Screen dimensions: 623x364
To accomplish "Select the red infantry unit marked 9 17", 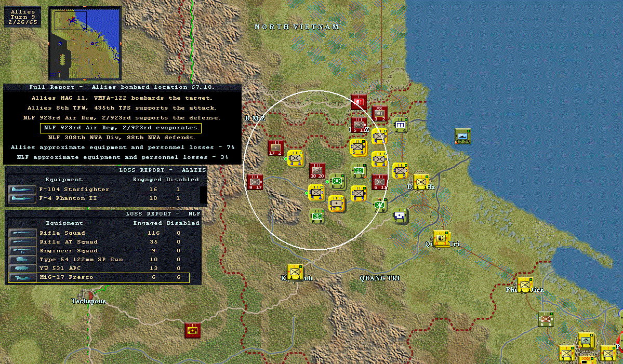I will tap(255, 182).
